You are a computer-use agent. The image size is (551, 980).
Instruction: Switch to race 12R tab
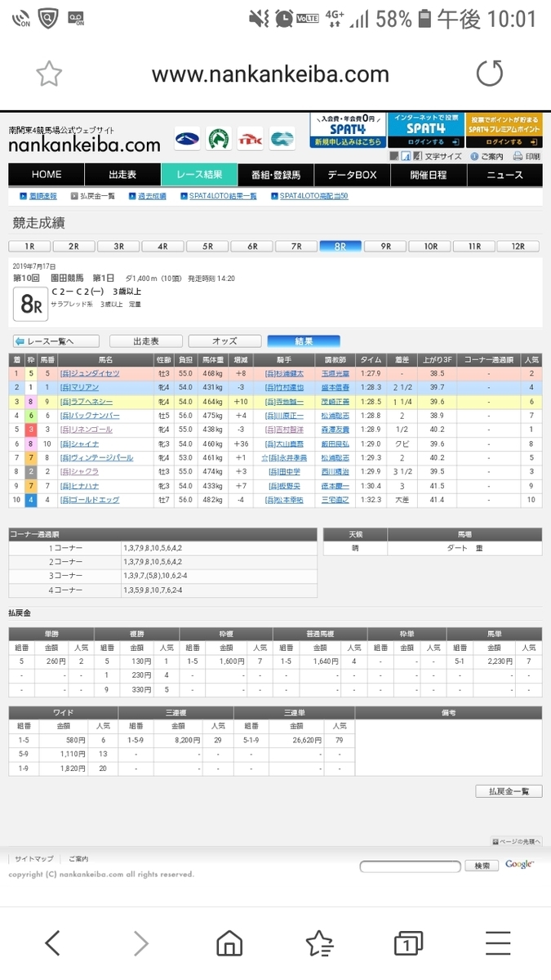click(x=519, y=246)
